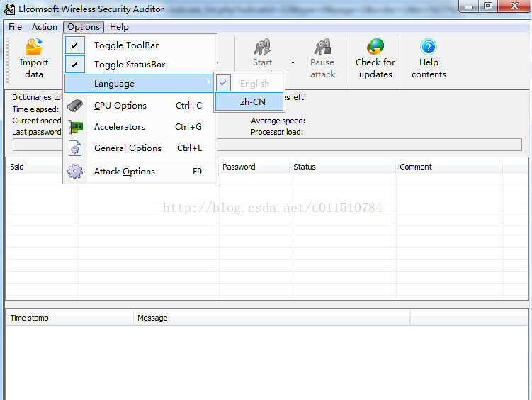Click the Accelerators graphics card icon

point(75,127)
